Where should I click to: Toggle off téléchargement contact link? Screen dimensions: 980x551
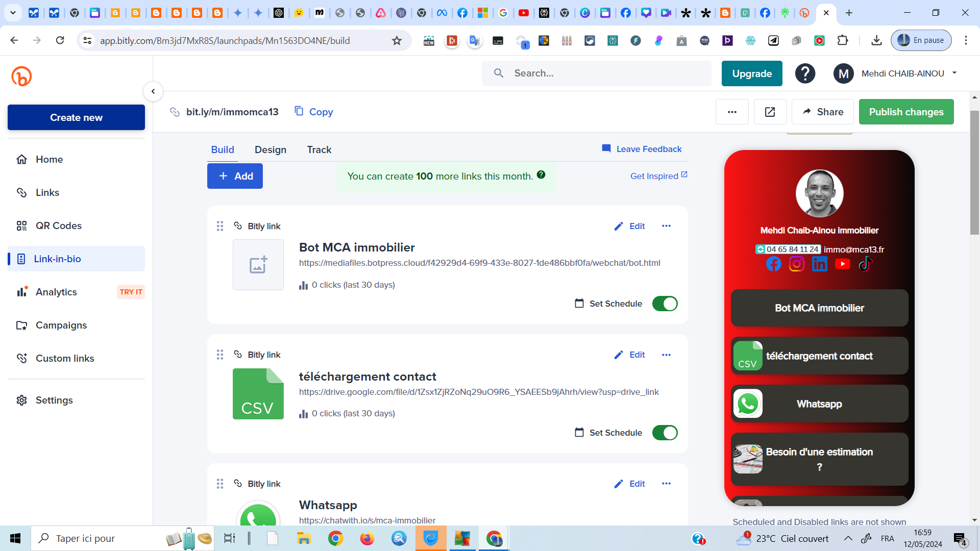pos(665,433)
